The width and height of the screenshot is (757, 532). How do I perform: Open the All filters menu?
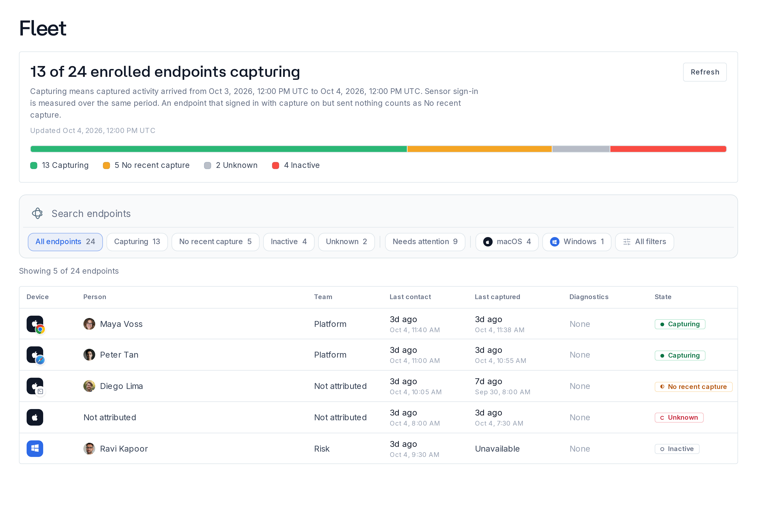tap(645, 242)
